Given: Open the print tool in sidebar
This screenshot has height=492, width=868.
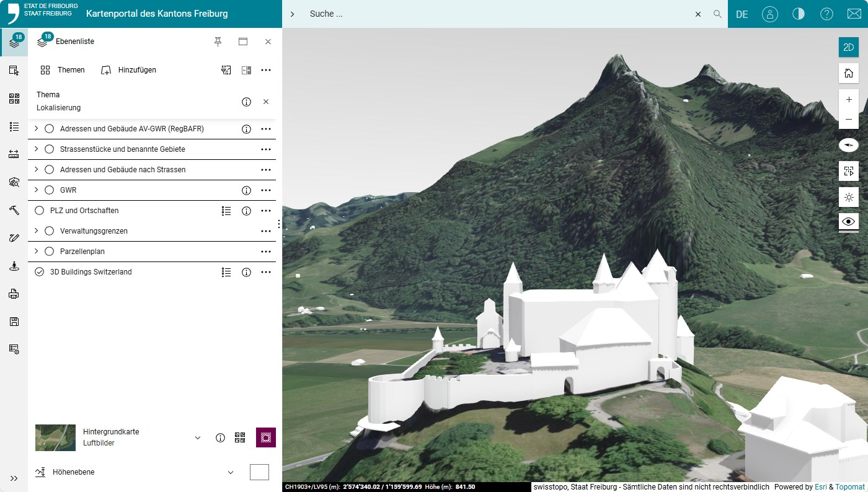Looking at the screenshot, I should pos(14,294).
